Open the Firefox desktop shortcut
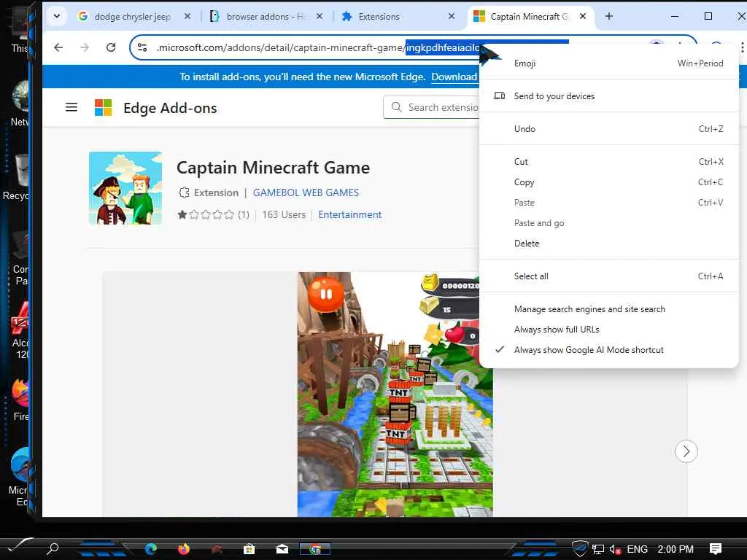This screenshot has width=747, height=560. 21,399
